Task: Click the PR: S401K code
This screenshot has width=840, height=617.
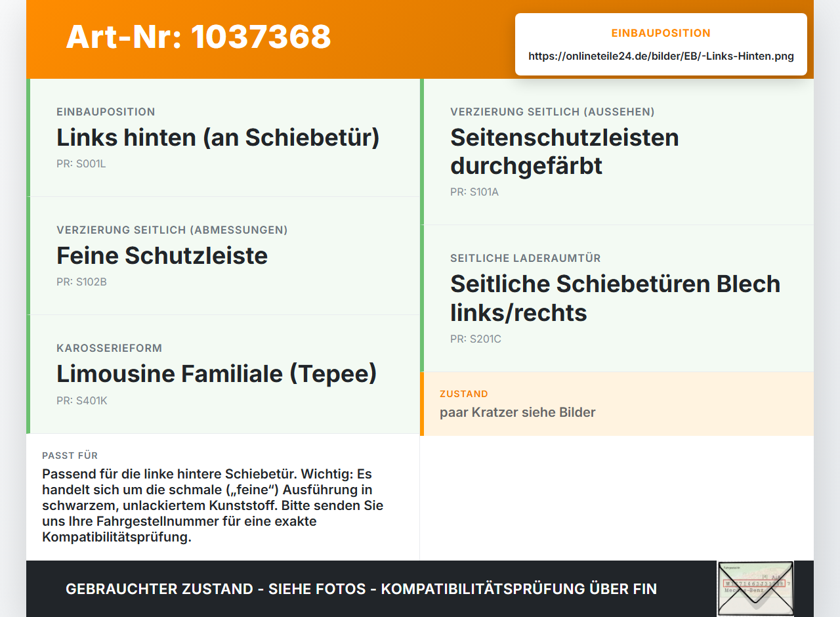Action: click(81, 400)
